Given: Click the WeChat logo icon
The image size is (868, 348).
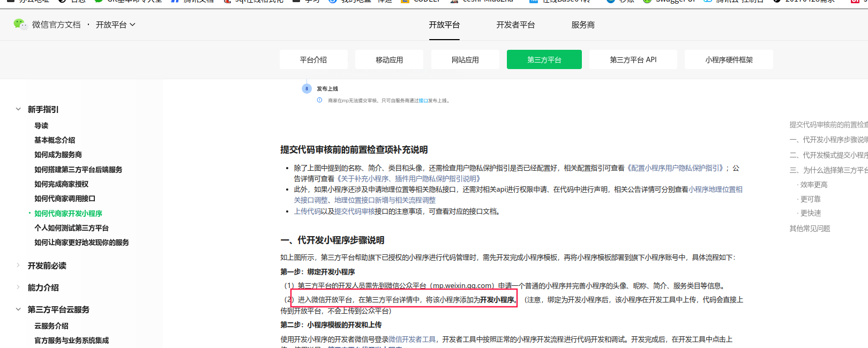Looking at the screenshot, I should point(20,24).
